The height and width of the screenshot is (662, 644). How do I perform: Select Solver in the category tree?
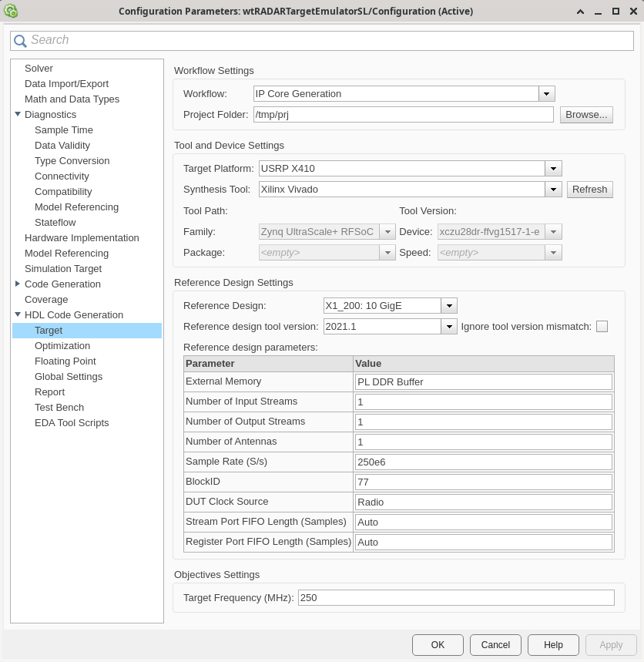(x=39, y=69)
